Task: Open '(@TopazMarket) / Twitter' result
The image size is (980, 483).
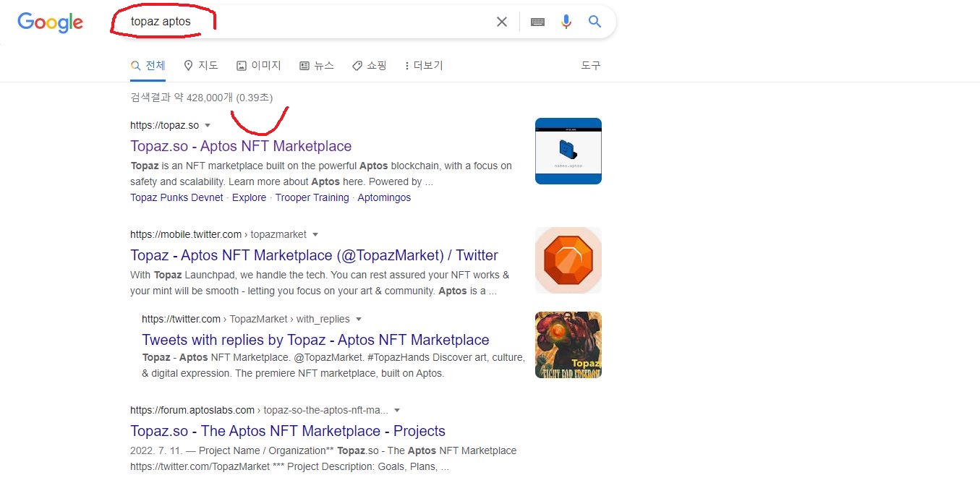Action: tap(314, 255)
